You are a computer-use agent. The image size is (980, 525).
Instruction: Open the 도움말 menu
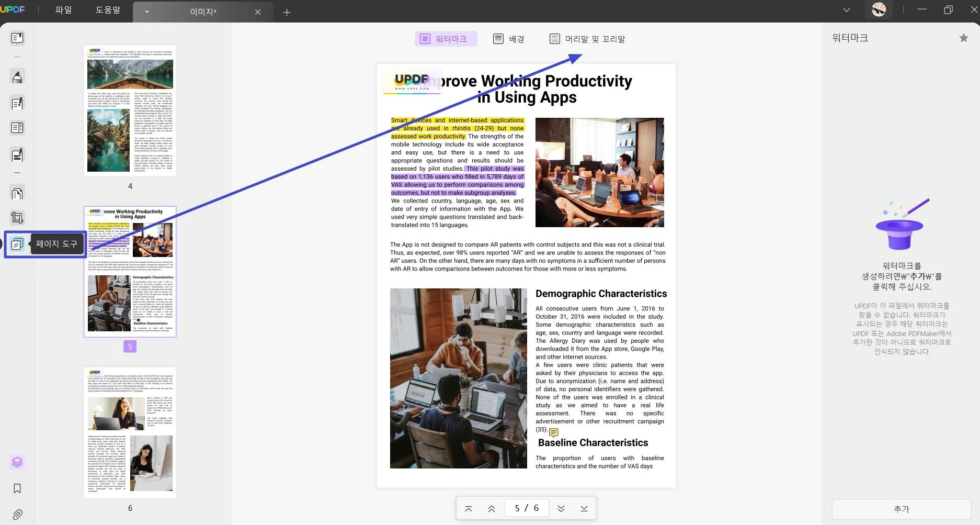[108, 10]
